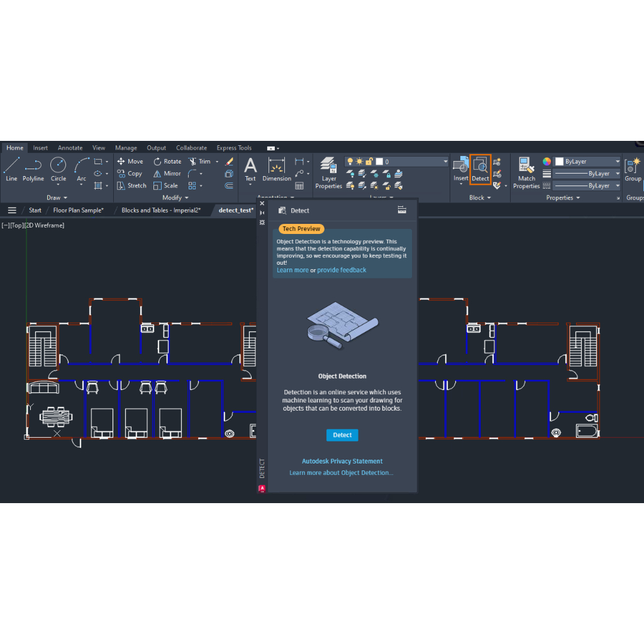Toggle layer 0 on/off lightbulb
644x644 pixels.
(350, 162)
